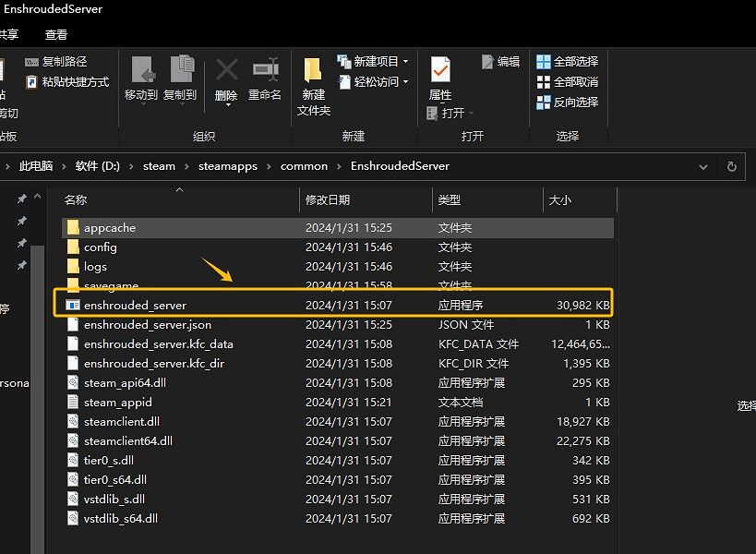Select the enshrouded_server.json file

pos(147,325)
